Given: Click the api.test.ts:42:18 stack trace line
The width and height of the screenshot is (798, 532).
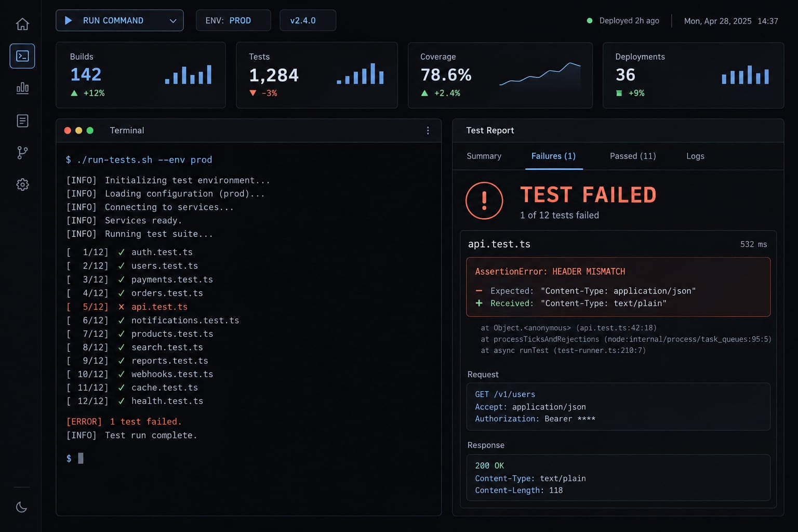Looking at the screenshot, I should (x=568, y=328).
